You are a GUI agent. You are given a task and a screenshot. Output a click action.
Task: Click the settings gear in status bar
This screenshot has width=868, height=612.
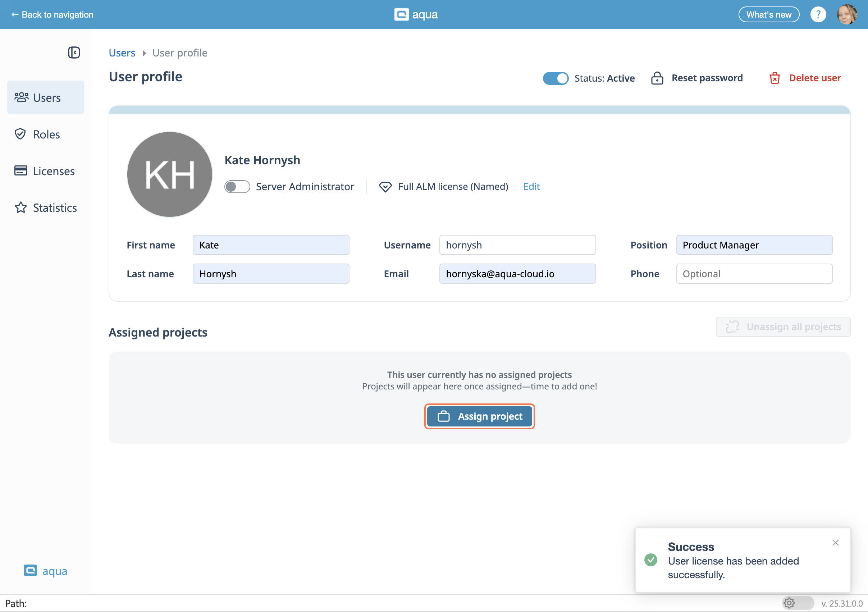pos(789,603)
